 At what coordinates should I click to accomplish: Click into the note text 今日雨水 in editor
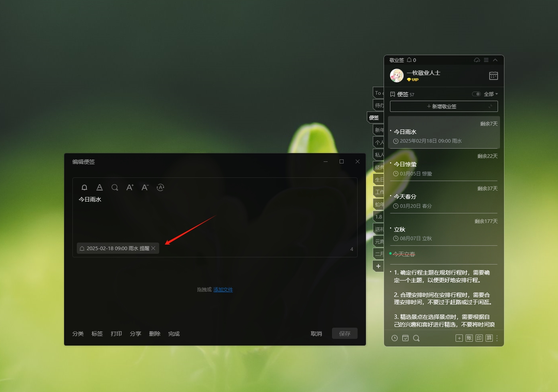tap(90, 199)
